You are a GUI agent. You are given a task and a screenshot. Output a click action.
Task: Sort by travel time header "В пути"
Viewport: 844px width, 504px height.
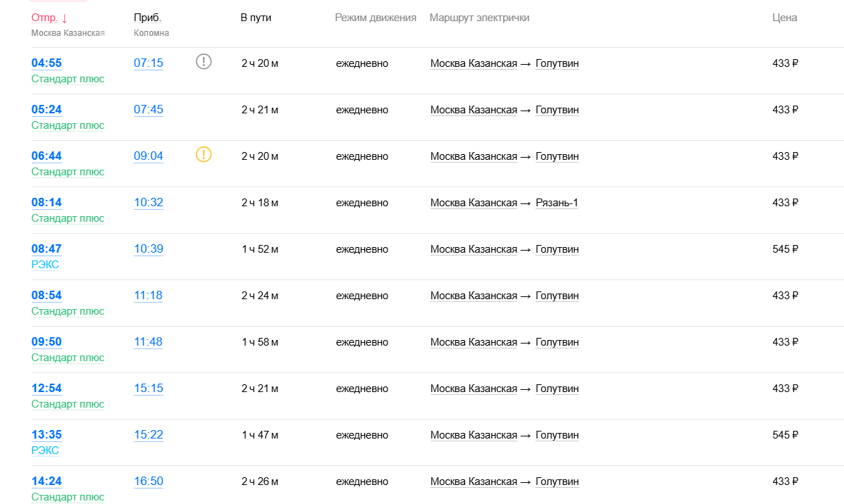pos(256,18)
